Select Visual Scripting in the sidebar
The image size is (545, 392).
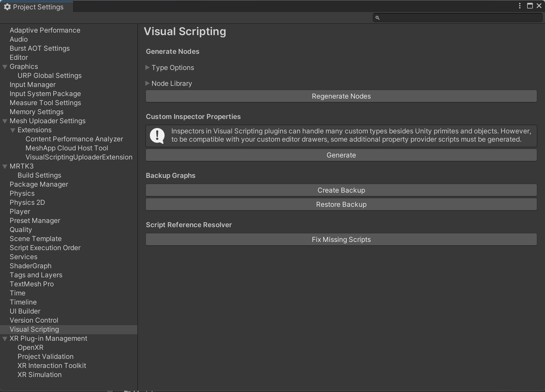(x=35, y=329)
